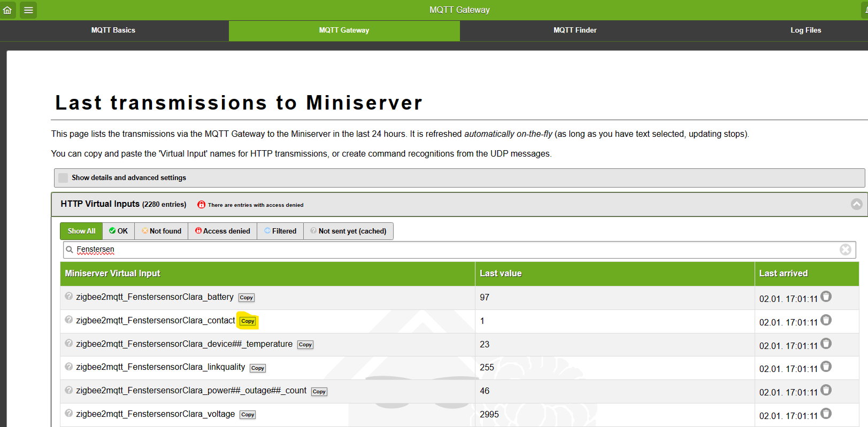Click the magnifier icon in search field
868x427 pixels.
click(x=70, y=250)
